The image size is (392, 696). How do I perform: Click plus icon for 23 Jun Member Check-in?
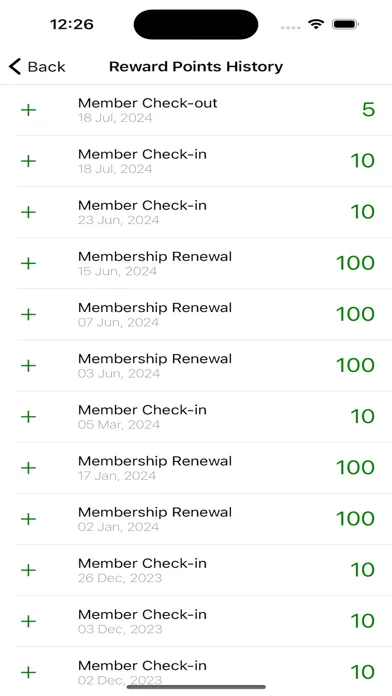click(x=28, y=212)
